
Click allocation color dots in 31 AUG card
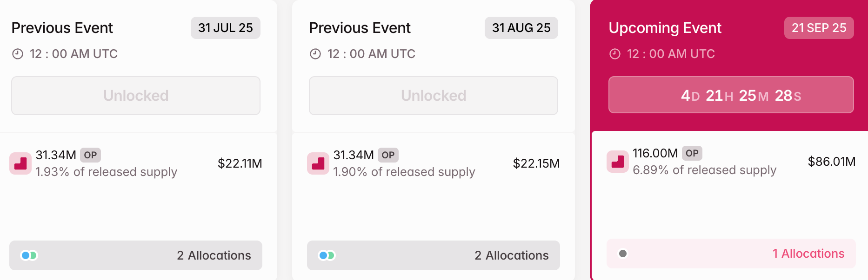(x=327, y=255)
